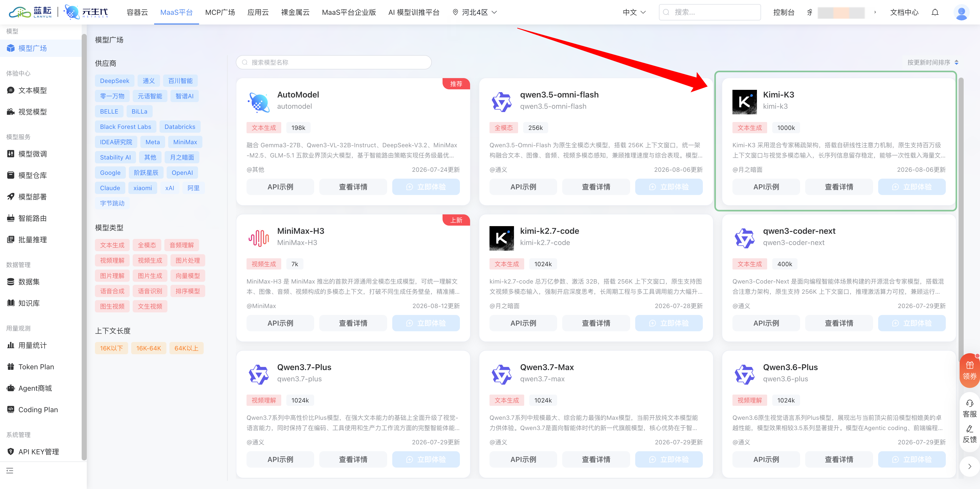Image resolution: width=980 pixels, height=489 pixels.
Task: Open the feedback pencil widget
Action: 969,434
